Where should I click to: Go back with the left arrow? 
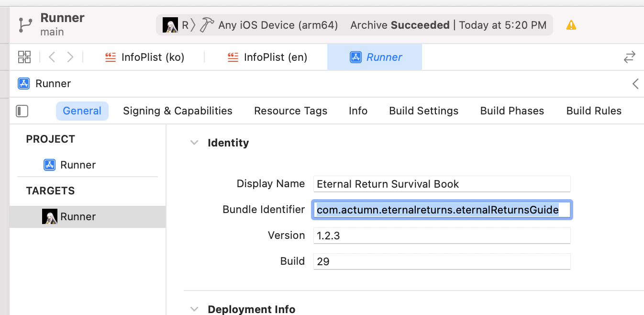pyautogui.click(x=52, y=57)
